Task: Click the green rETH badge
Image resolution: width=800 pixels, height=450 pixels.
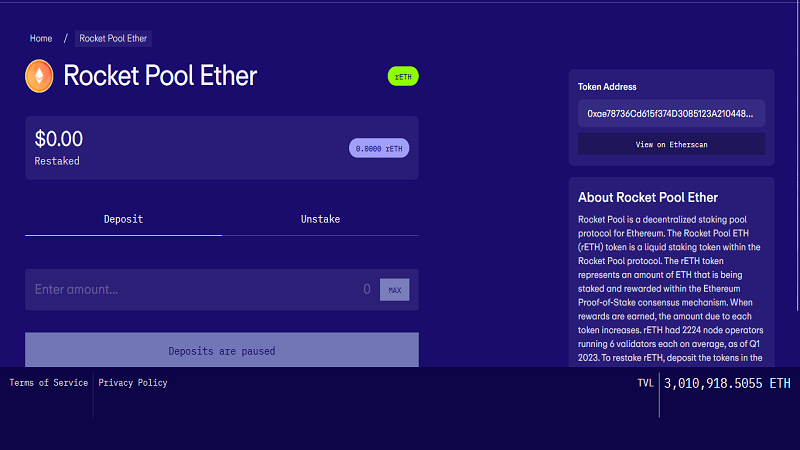Action: (403, 77)
